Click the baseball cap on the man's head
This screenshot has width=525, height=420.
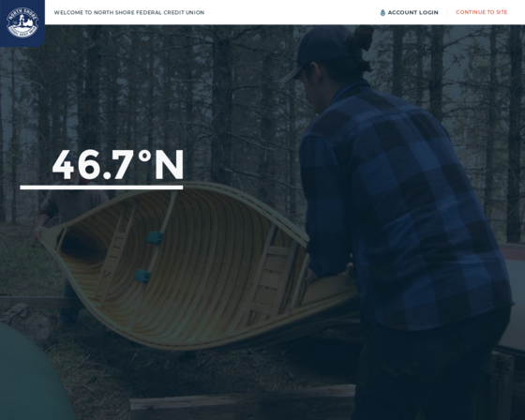coord(318,52)
